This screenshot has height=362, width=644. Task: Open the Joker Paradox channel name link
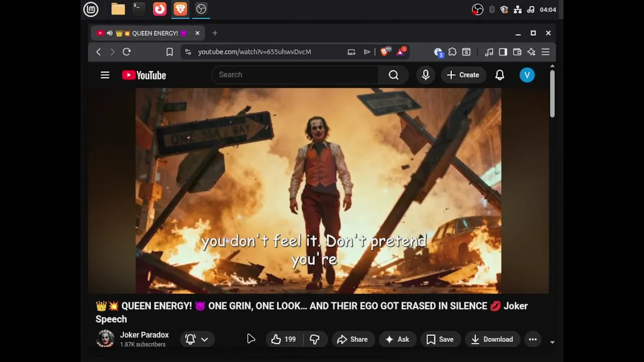tap(144, 335)
